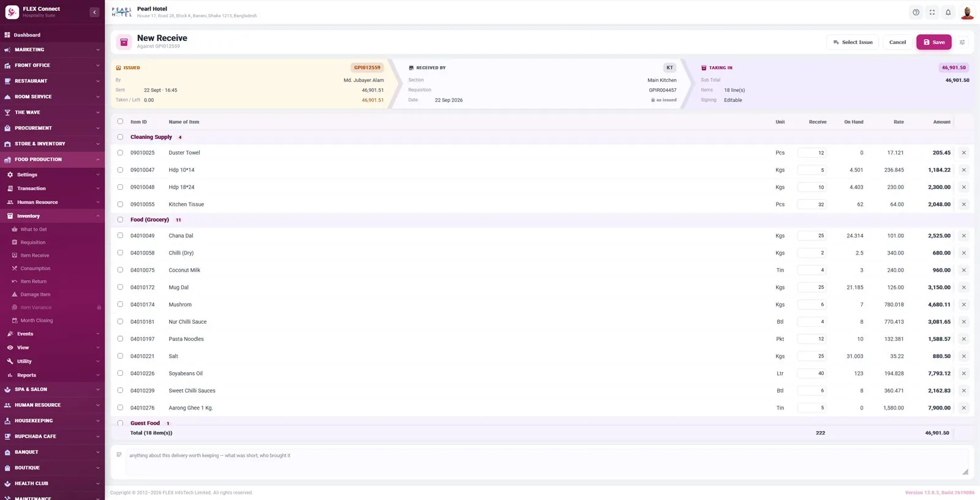Image resolution: width=980 pixels, height=500 pixels.
Task: Select the Duster Towel checkbox
Action: [120, 153]
